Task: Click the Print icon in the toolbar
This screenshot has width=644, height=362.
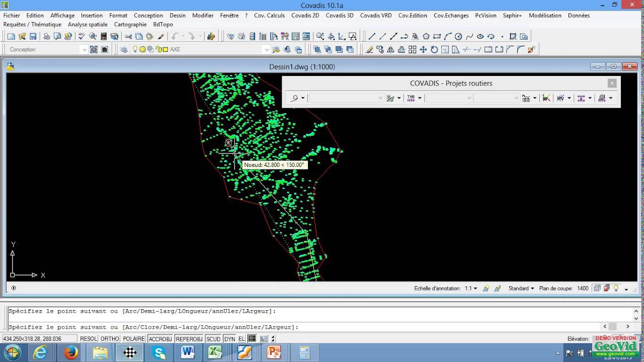Action: 46,36
